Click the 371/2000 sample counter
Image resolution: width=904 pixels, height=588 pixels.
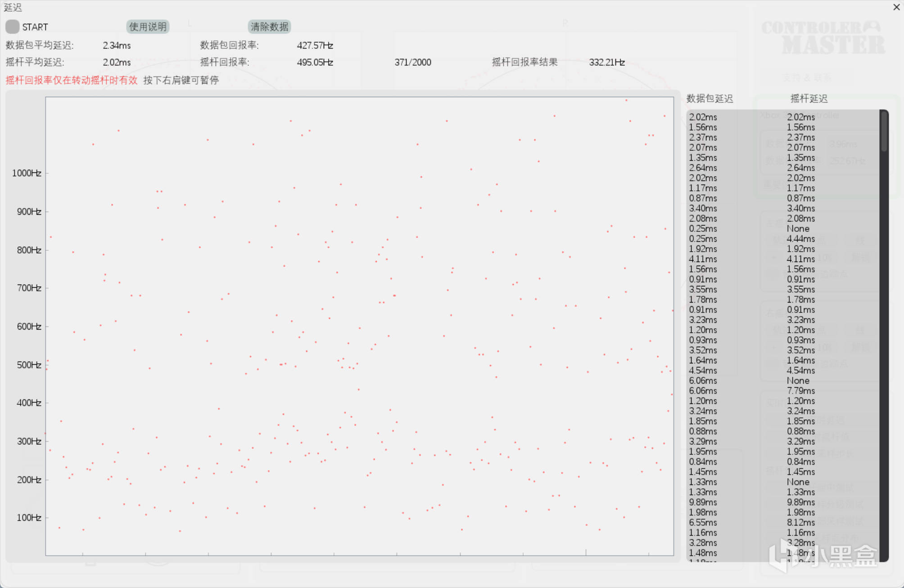point(413,62)
